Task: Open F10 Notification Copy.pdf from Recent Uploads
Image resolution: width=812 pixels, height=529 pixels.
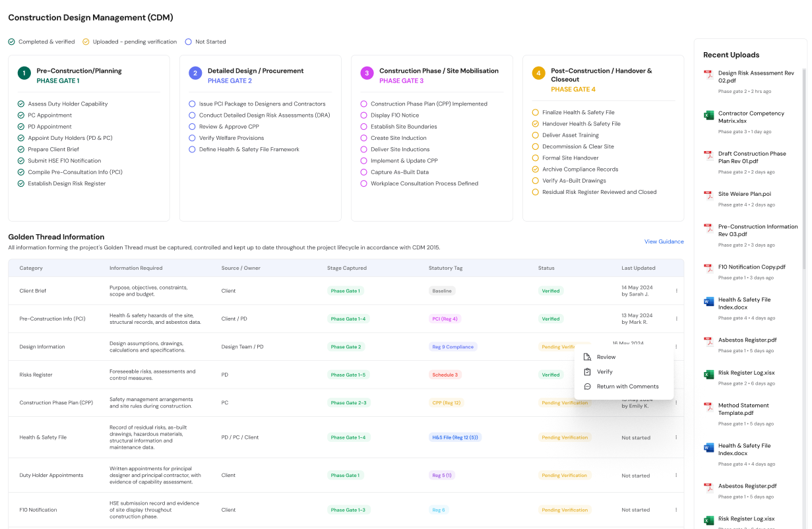Action: tap(752, 267)
